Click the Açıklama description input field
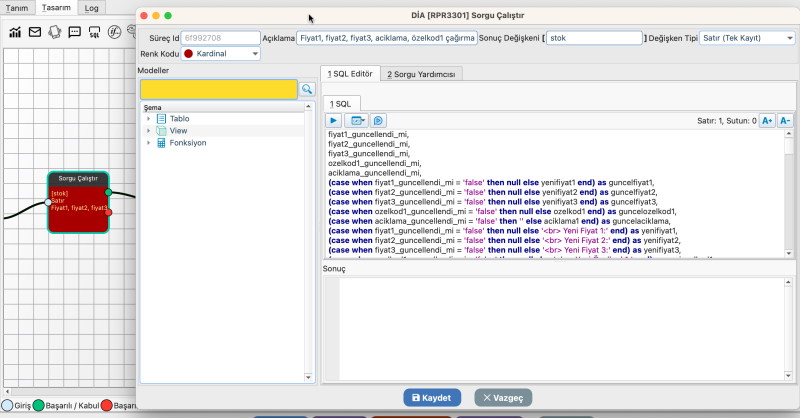 click(386, 37)
